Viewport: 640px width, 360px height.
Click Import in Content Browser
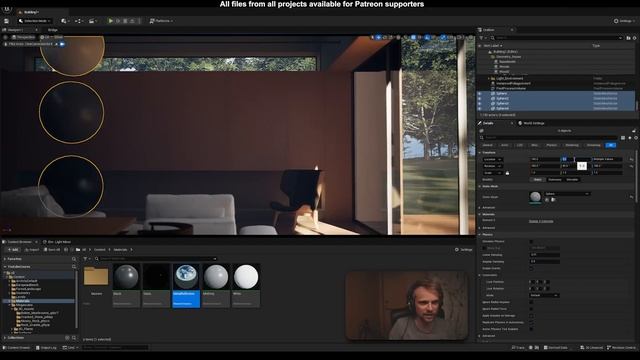point(32,249)
